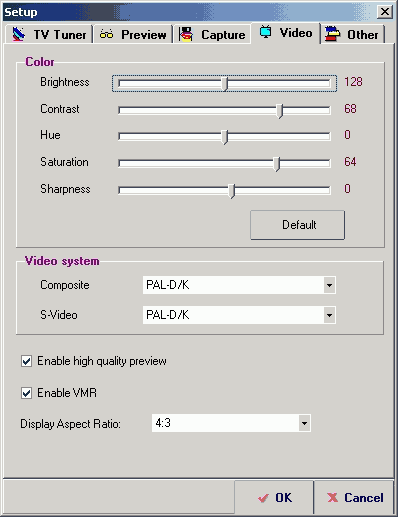Screen dimensions: 398x517
Task: Uncheck the Enable VMR checkbox
Action: click(26, 393)
